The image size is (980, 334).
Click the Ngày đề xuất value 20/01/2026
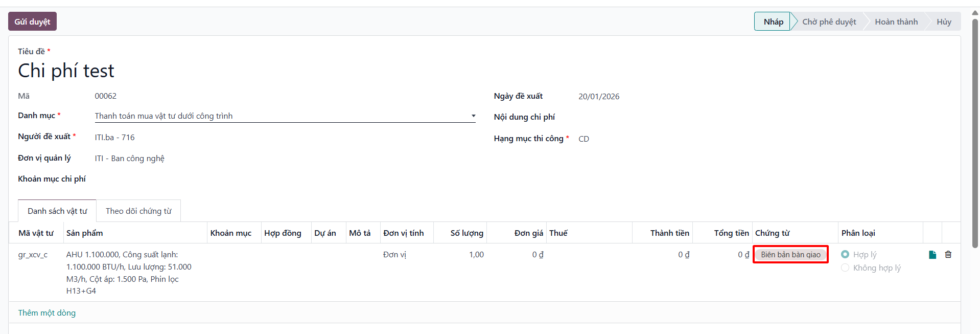tap(599, 96)
